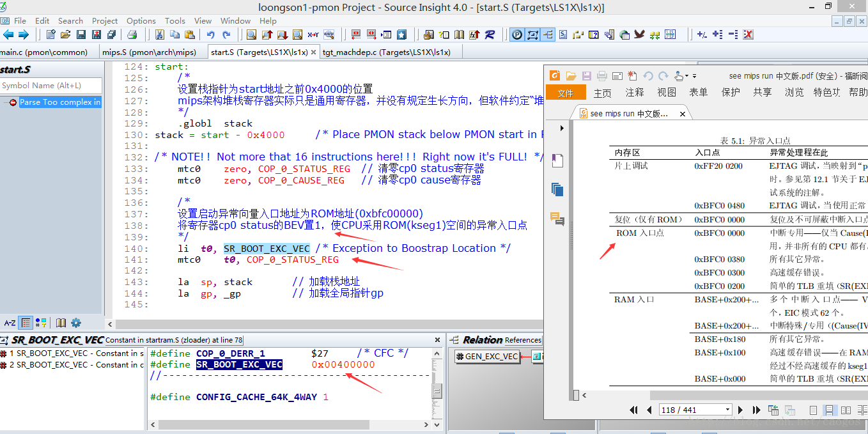868x434 pixels.
Task: Click the bookmark star toolbar icon
Action: (x=401, y=35)
